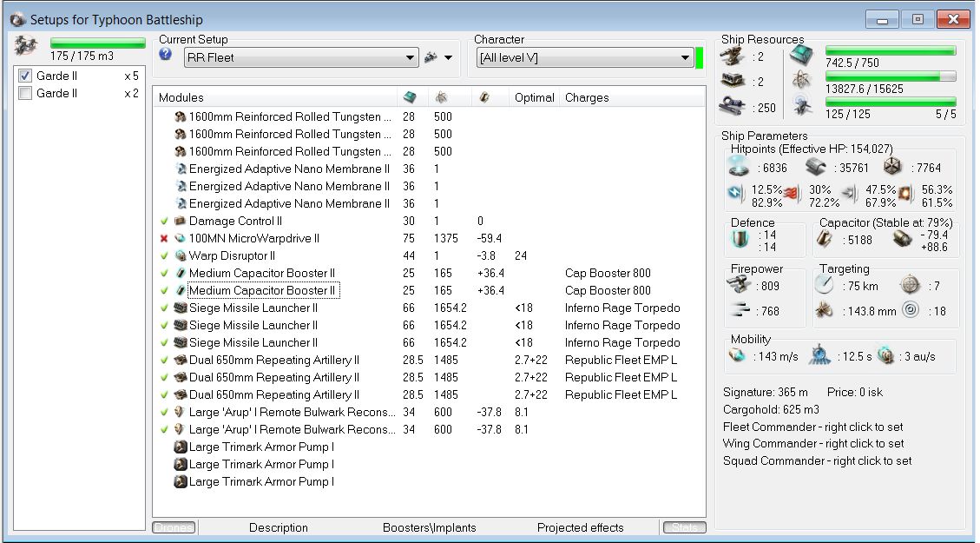
Task: Click the powergrid 13827.6/15625 usage bar
Action: pyautogui.click(x=891, y=76)
